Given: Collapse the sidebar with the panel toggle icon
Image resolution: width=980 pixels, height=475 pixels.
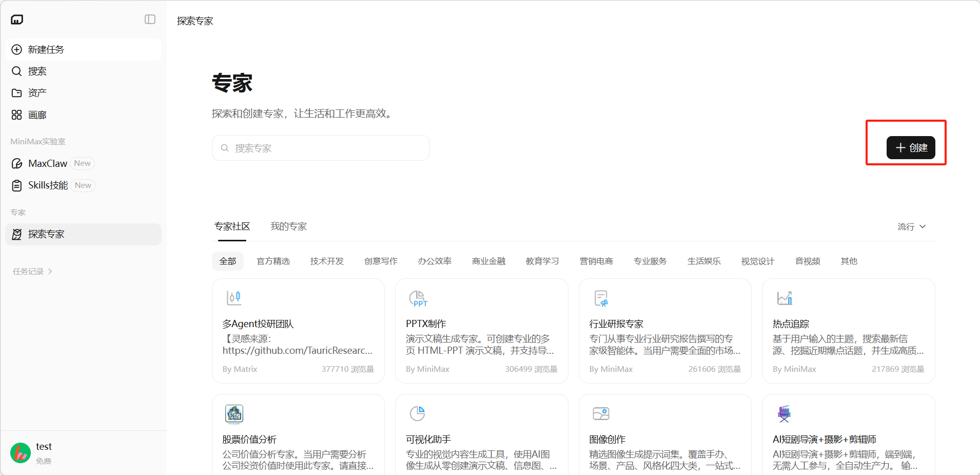Looking at the screenshot, I should click(150, 20).
